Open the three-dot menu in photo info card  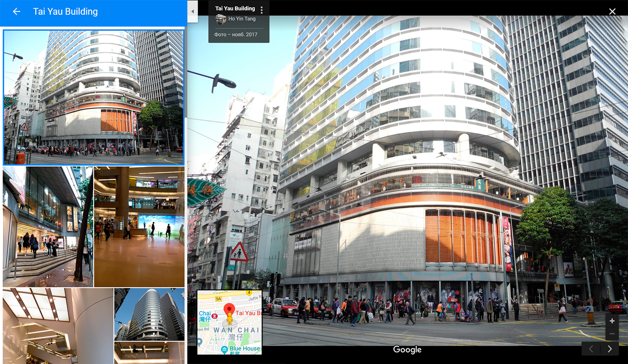(262, 10)
